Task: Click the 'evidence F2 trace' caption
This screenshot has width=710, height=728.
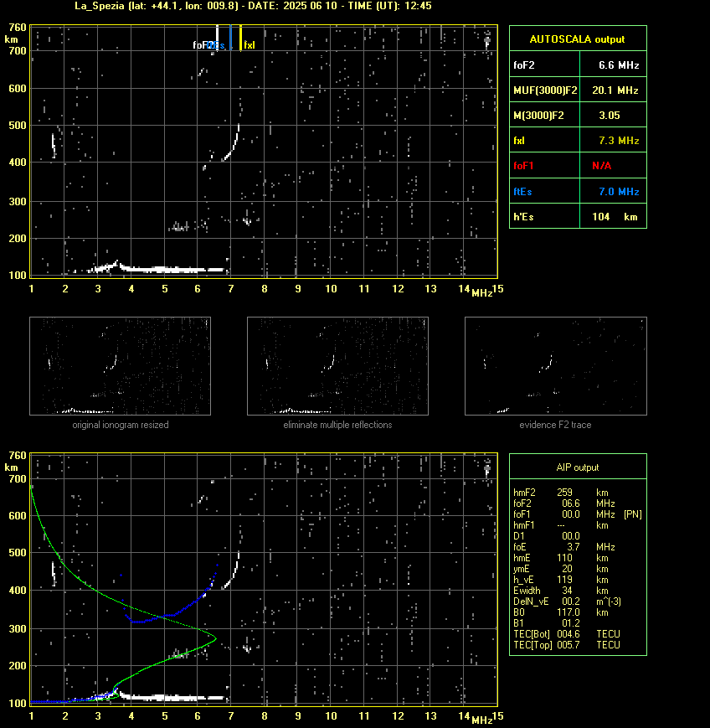Action: (555, 425)
